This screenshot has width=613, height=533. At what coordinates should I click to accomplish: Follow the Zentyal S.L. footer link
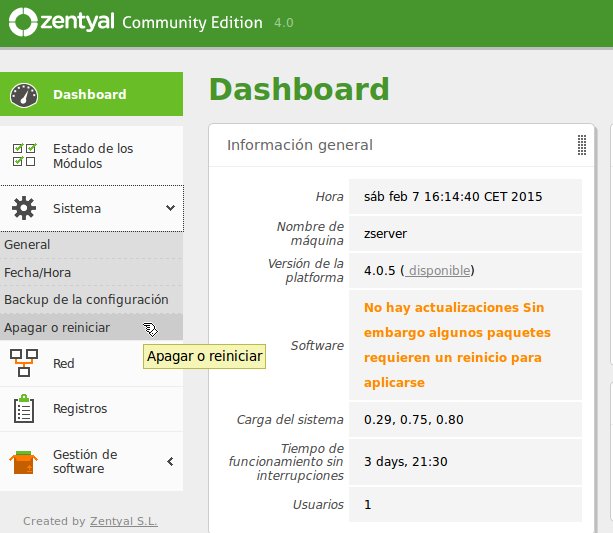pos(124,521)
